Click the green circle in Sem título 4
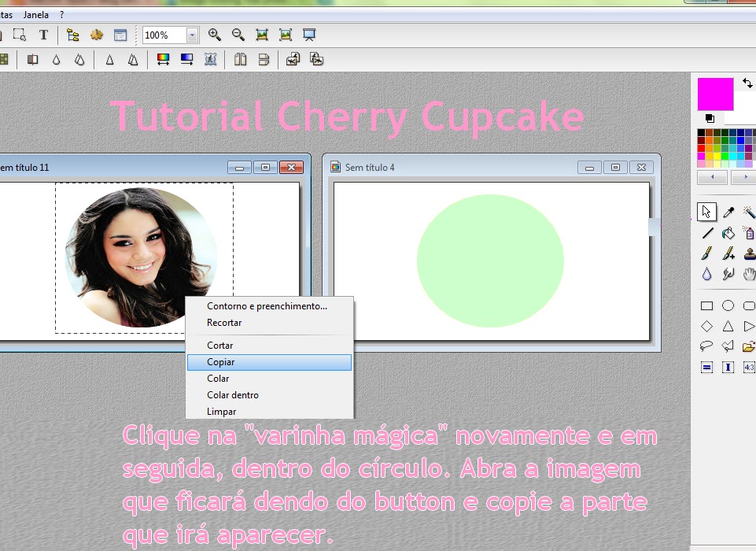 point(490,261)
